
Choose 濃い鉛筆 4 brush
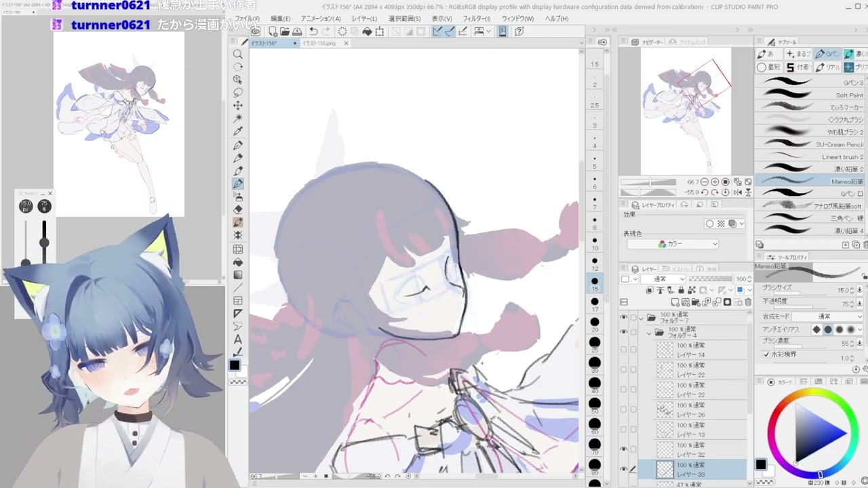coord(810,230)
